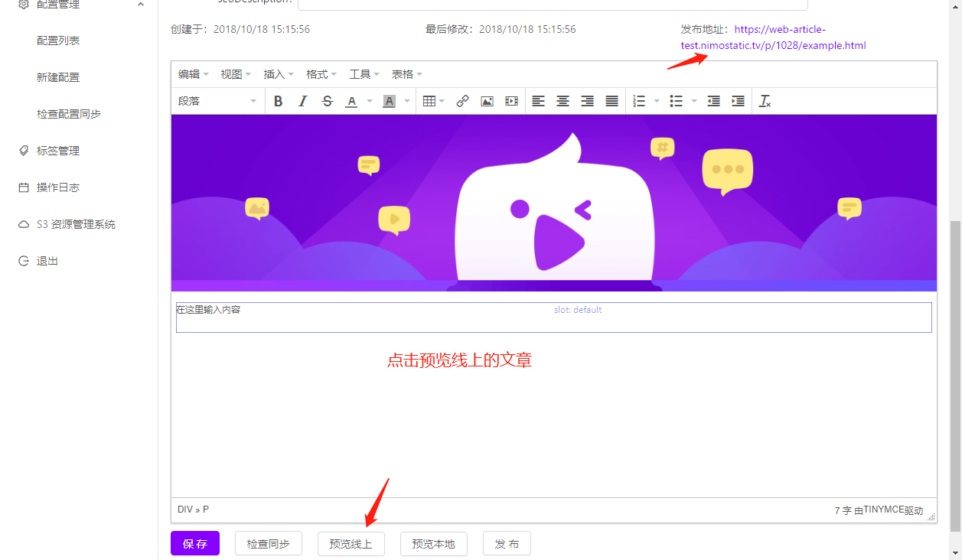The image size is (962, 560).
Task: Click the logout icon beside 退出
Action: (x=24, y=261)
